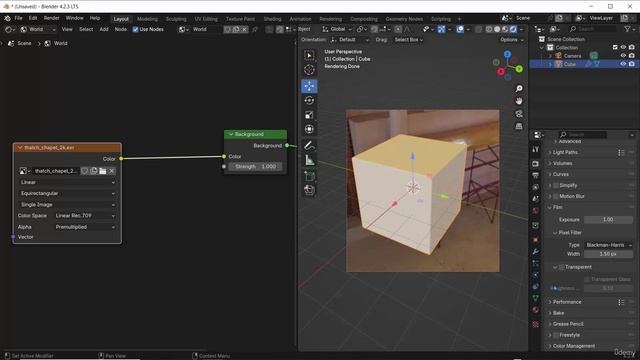Select the Scale tool

click(309, 115)
